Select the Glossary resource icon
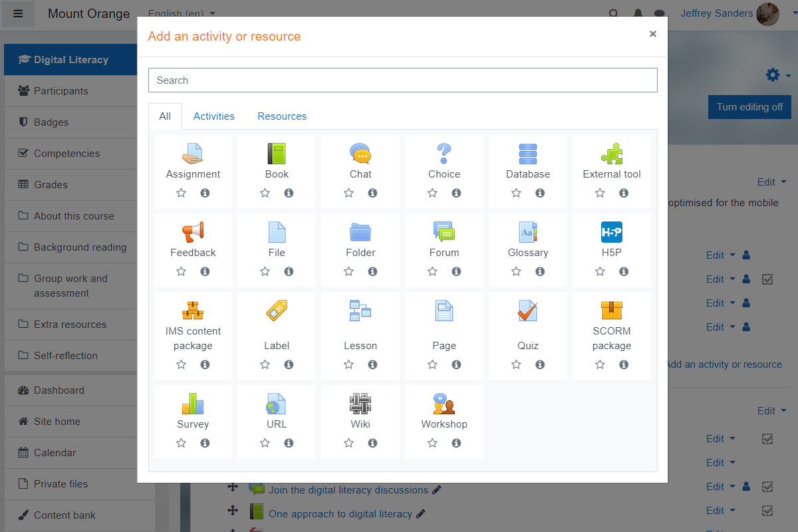The image size is (798, 532). pos(527,232)
